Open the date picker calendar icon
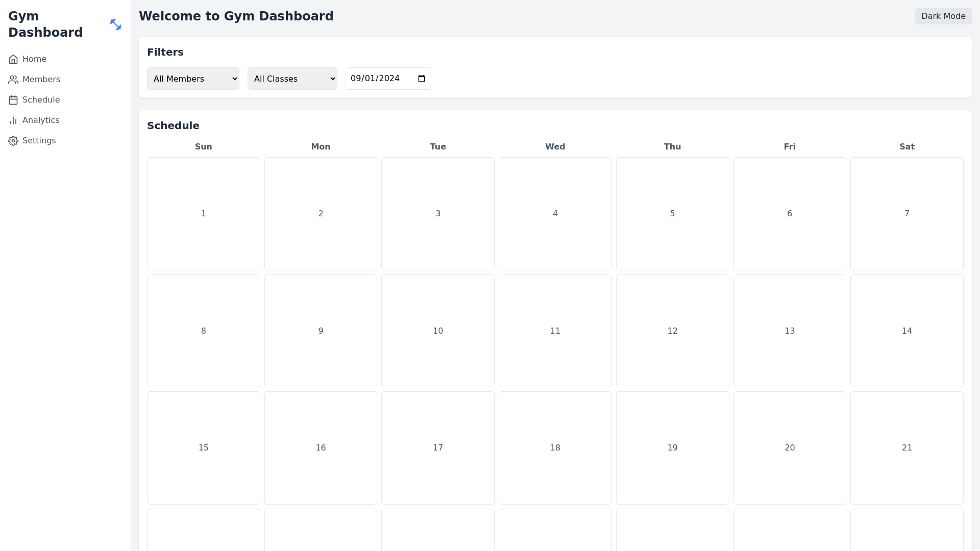Viewport: 980px width, 551px height. [421, 79]
